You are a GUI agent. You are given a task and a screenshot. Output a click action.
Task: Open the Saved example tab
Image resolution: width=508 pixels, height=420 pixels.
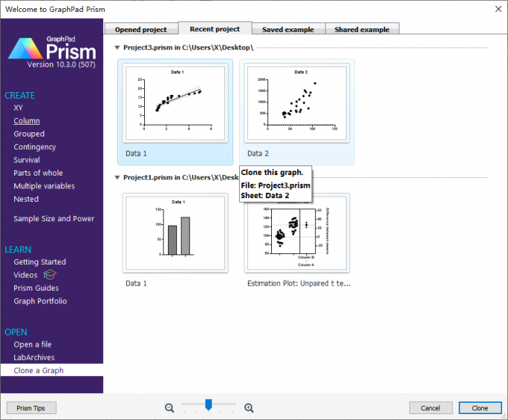(288, 29)
